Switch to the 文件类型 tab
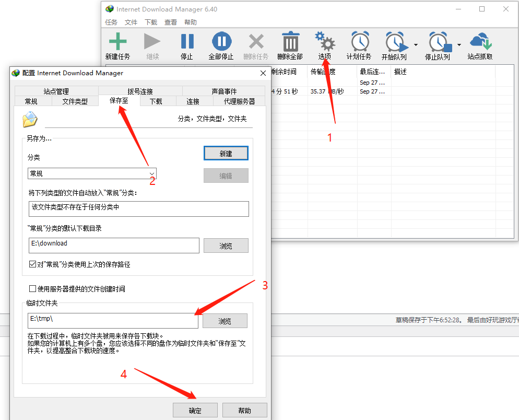519x420 pixels. (75, 101)
